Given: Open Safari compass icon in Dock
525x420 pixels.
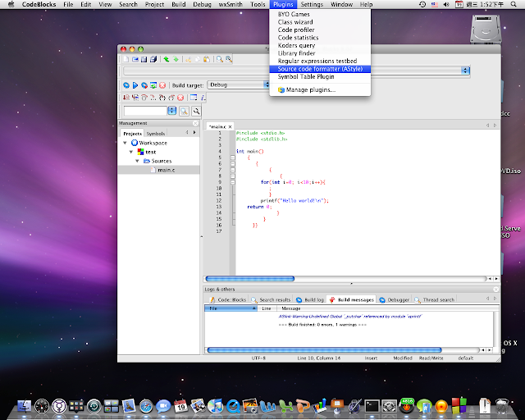Looking at the screenshot, I should tap(146, 406).
